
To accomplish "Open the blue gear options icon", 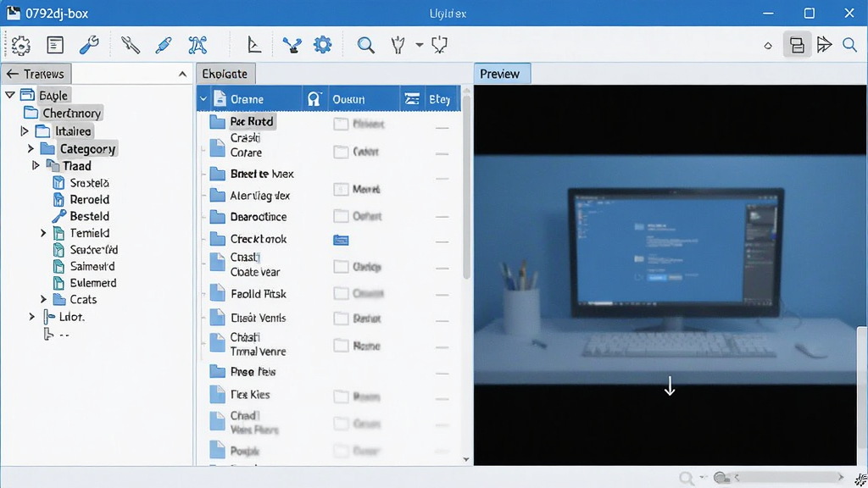I will 322,45.
